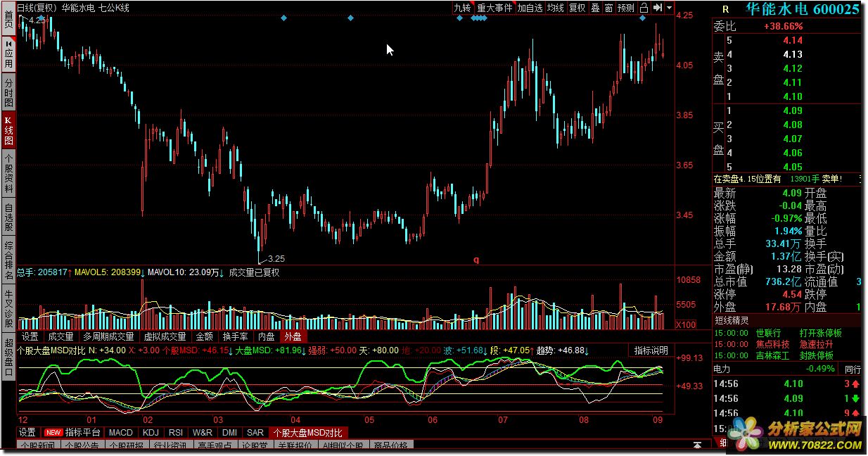Open 超级盘口 tab in sidebar
Screen dimensions: 868x456
point(8,357)
